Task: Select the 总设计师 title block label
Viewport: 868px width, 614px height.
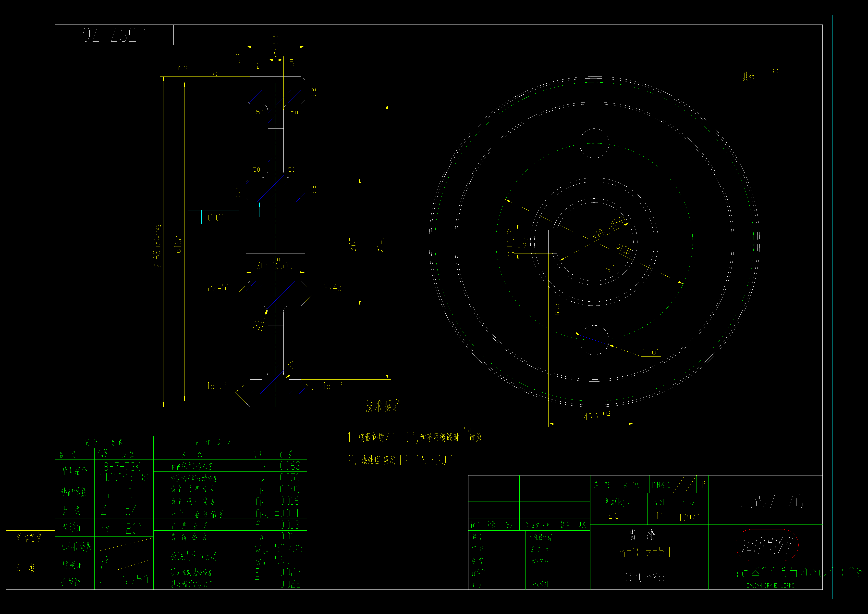Action: pyautogui.click(x=539, y=561)
